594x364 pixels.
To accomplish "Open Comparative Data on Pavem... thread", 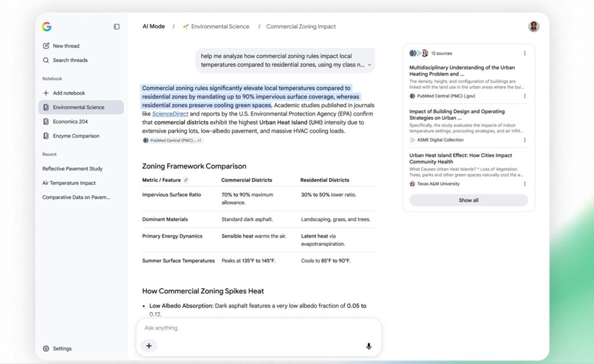I will 76,198.
